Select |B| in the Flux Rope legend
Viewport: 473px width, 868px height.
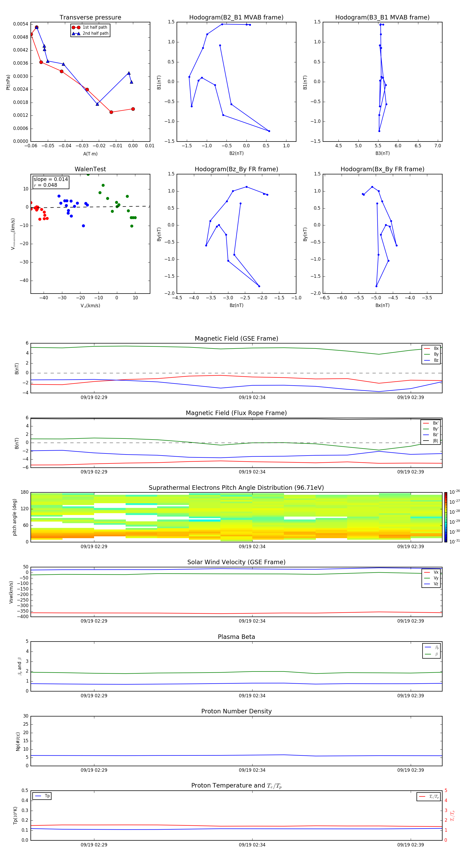(431, 441)
